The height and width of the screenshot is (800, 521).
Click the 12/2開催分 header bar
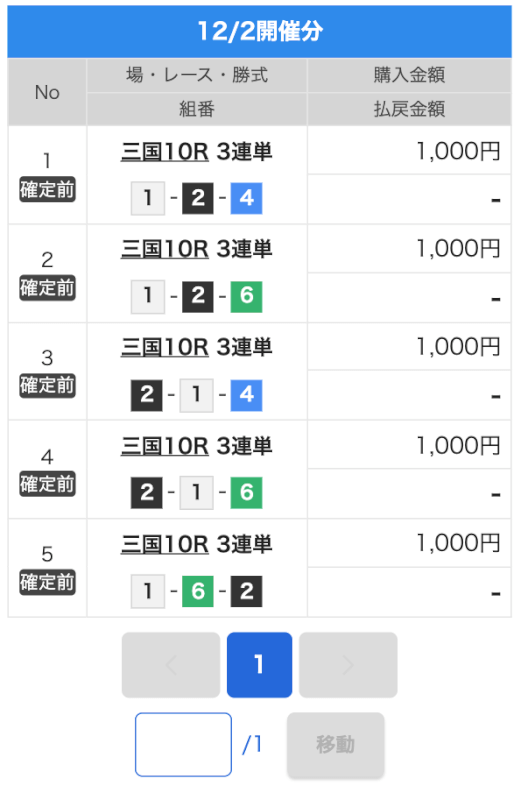tap(260, 32)
